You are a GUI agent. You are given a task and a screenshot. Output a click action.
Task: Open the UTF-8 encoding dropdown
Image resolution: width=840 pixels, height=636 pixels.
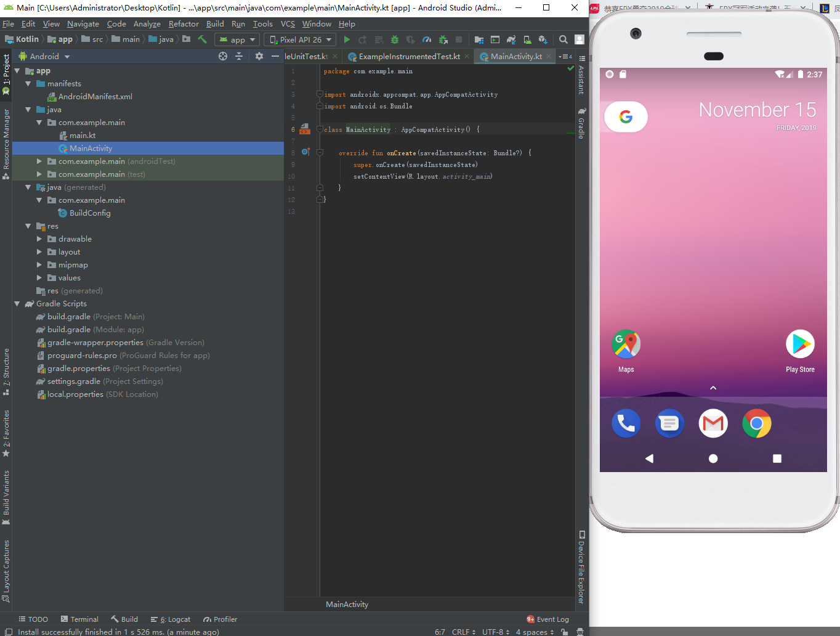click(x=496, y=632)
